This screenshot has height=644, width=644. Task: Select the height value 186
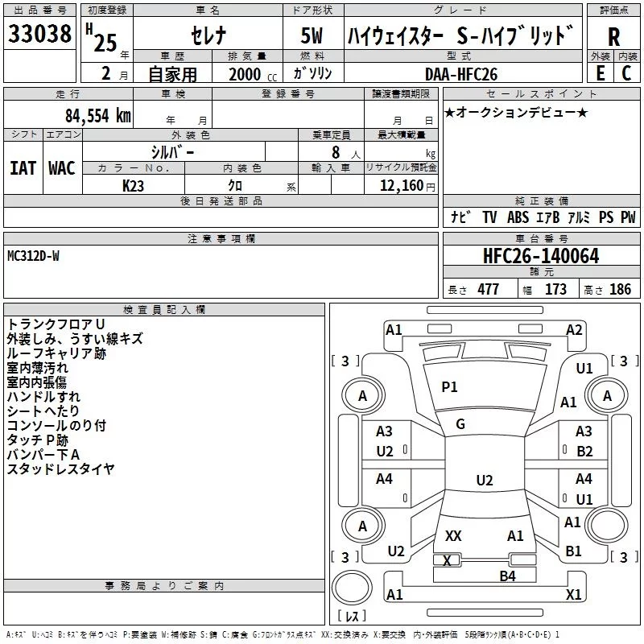(620, 289)
